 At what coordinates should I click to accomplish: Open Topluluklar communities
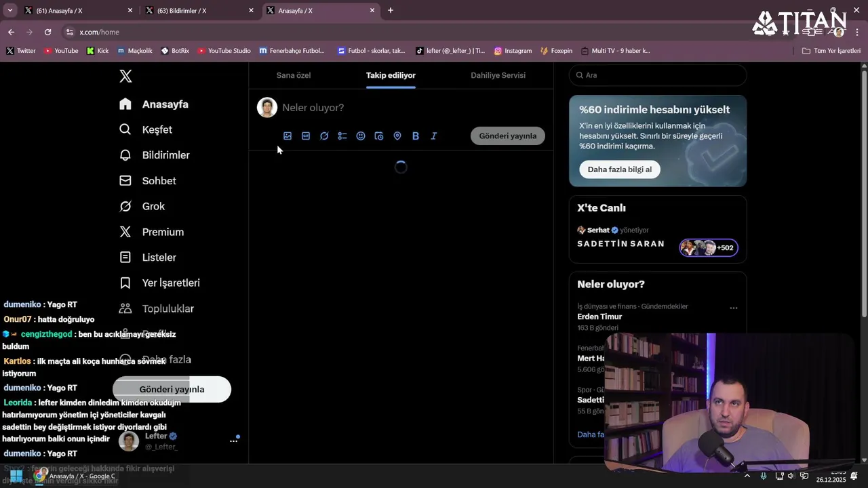[x=157, y=308]
